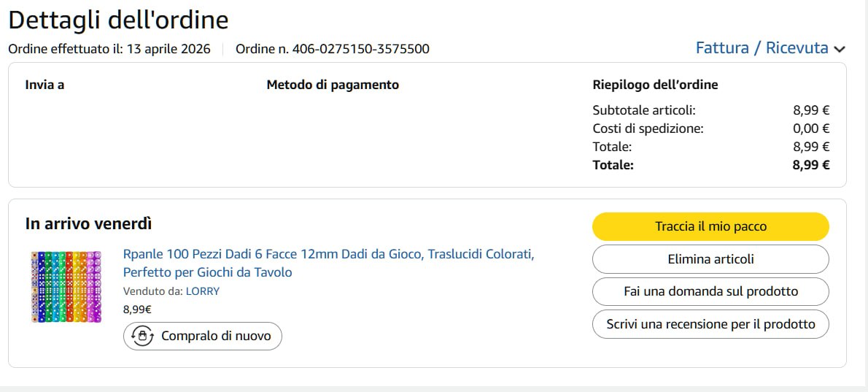Expand the Fattura / Ricevuta chevron arrow
Image resolution: width=868 pixels, height=392 pixels.
[x=840, y=50]
